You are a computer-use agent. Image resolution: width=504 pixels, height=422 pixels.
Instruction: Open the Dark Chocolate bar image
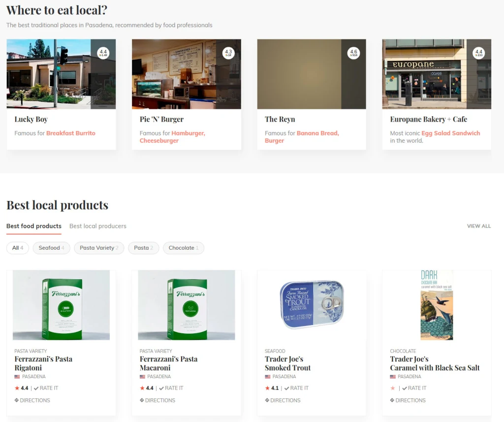click(437, 305)
